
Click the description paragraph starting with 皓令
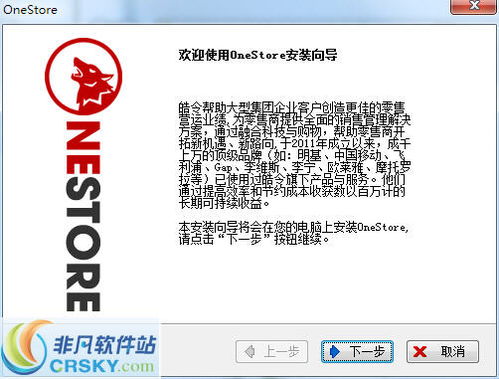295,155
